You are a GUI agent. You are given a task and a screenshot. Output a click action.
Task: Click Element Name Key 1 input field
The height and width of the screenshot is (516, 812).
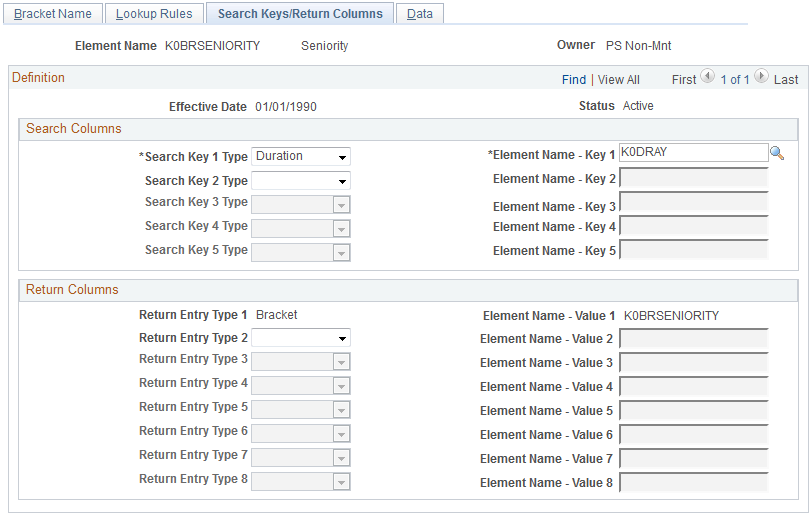click(693, 152)
